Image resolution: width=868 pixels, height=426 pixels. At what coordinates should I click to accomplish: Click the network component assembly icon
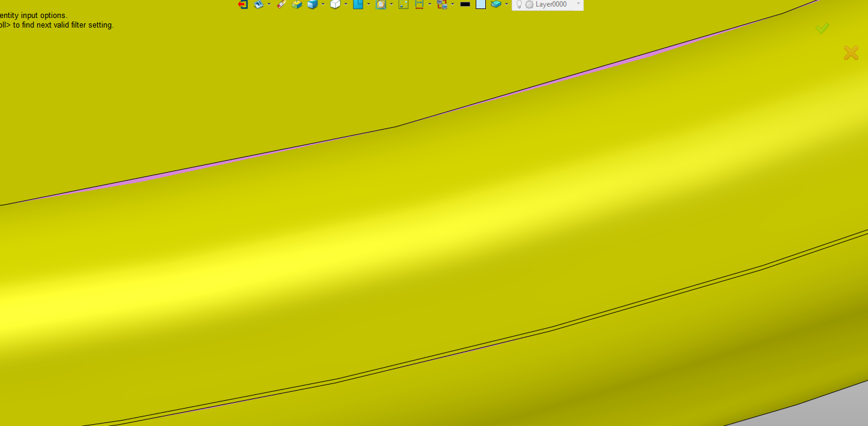pyautogui.click(x=442, y=4)
